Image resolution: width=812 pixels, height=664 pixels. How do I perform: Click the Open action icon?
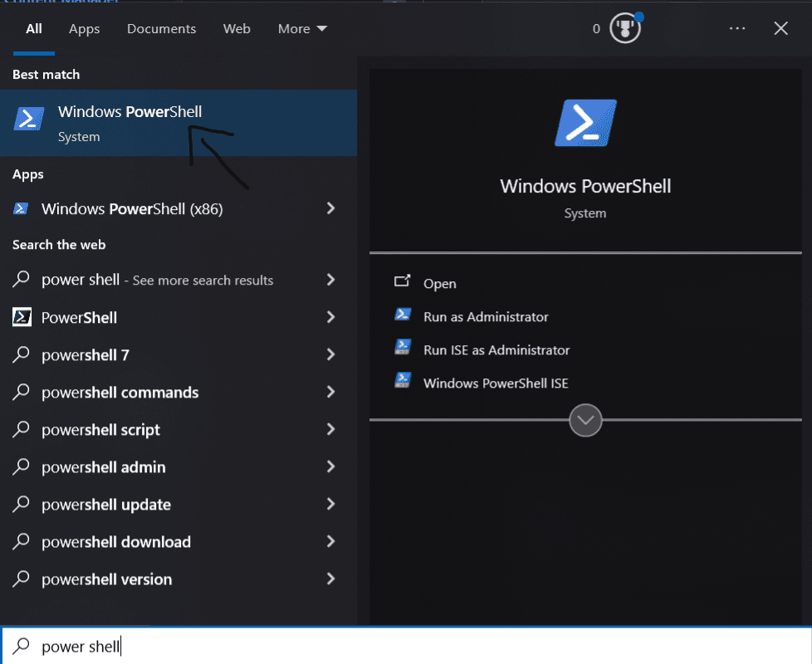pos(402,281)
